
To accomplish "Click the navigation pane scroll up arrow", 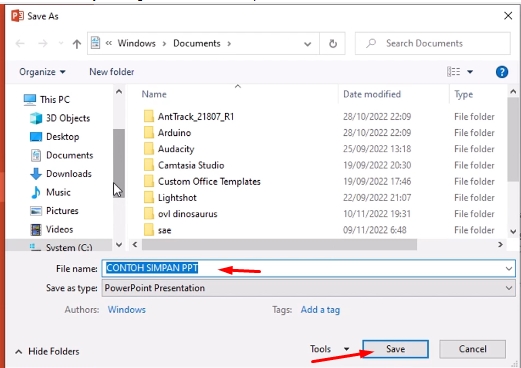I will tap(119, 92).
